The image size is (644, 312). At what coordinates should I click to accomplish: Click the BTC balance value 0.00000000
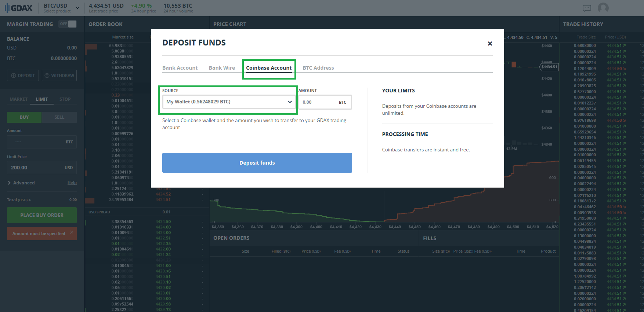click(64, 58)
